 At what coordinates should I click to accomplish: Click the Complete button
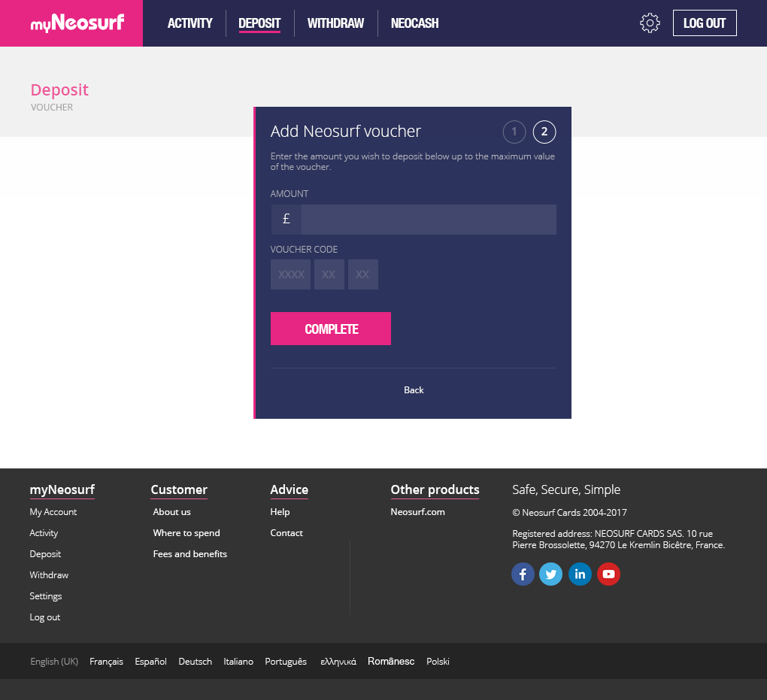(x=331, y=329)
